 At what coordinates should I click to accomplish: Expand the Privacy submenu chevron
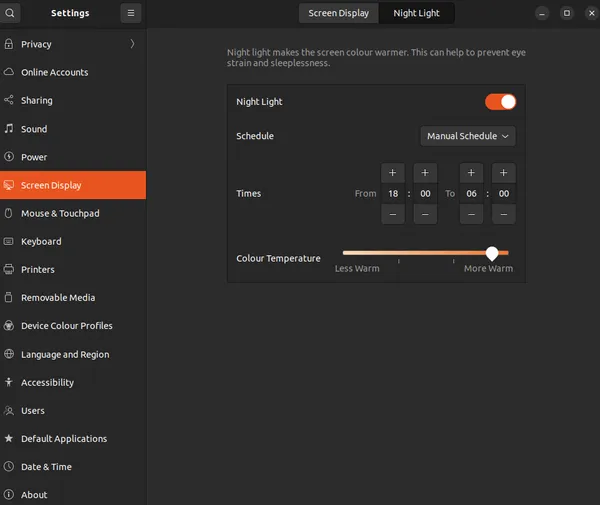pyautogui.click(x=132, y=44)
